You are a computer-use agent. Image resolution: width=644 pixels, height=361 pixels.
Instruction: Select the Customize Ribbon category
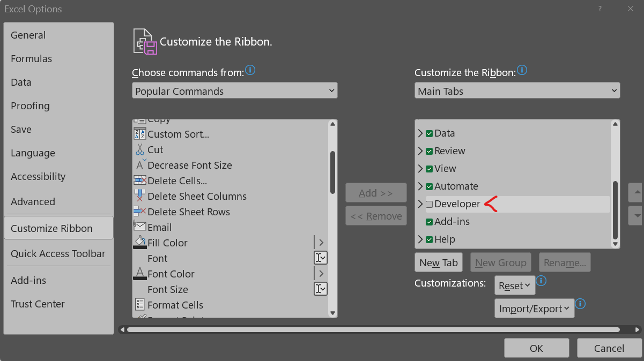coord(58,228)
